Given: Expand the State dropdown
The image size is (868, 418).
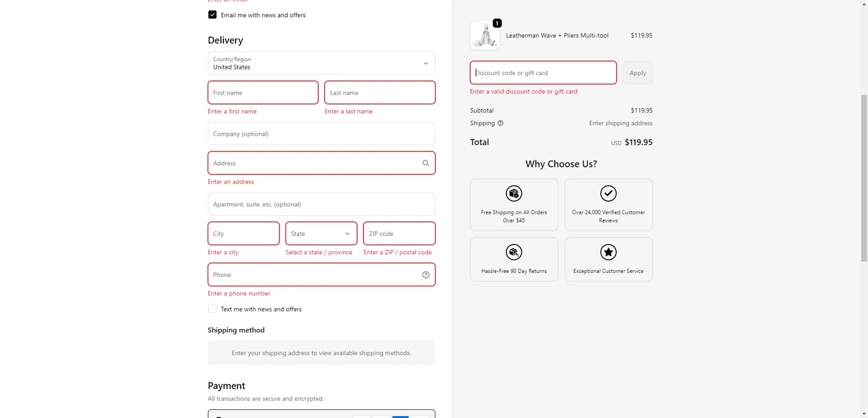Looking at the screenshot, I should (321, 234).
